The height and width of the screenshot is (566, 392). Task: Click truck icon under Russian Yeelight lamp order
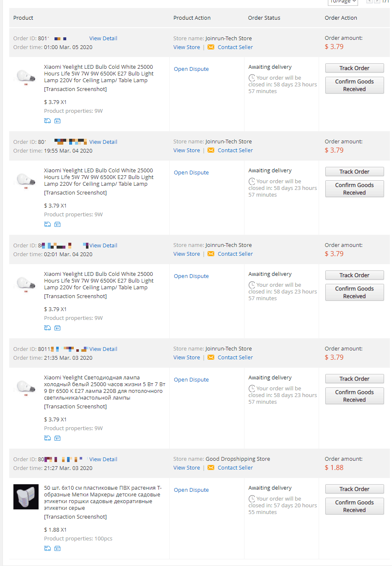click(47, 438)
